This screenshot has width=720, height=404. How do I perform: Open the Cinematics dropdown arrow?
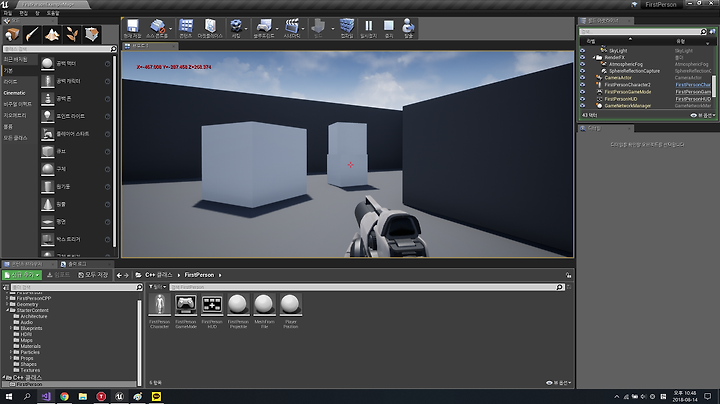[303, 28]
